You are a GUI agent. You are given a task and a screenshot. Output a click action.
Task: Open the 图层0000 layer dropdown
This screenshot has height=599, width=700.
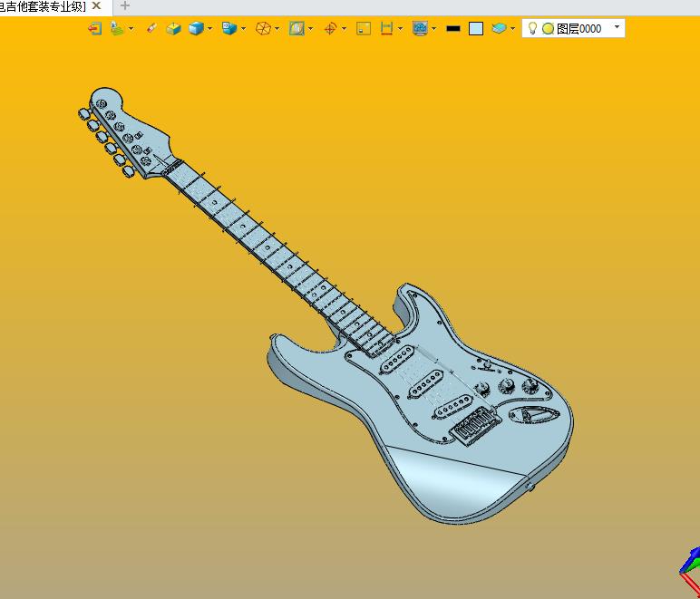pos(617,27)
